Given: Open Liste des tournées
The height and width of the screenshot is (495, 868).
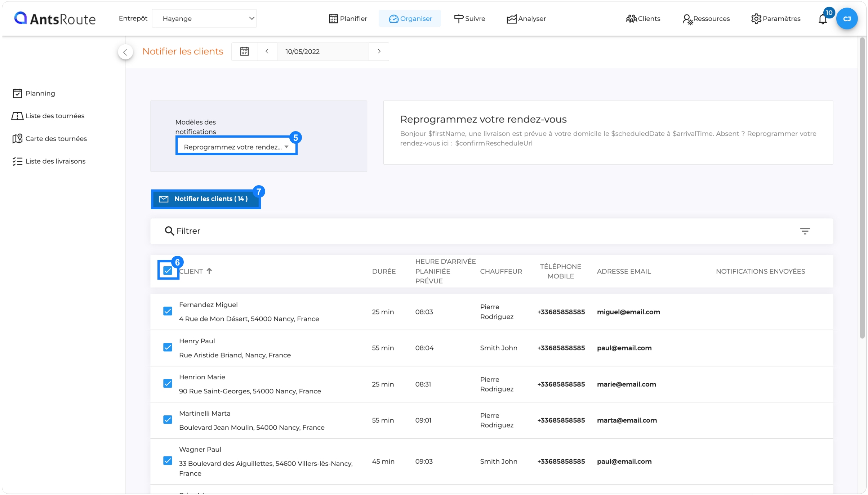Looking at the screenshot, I should pos(48,116).
